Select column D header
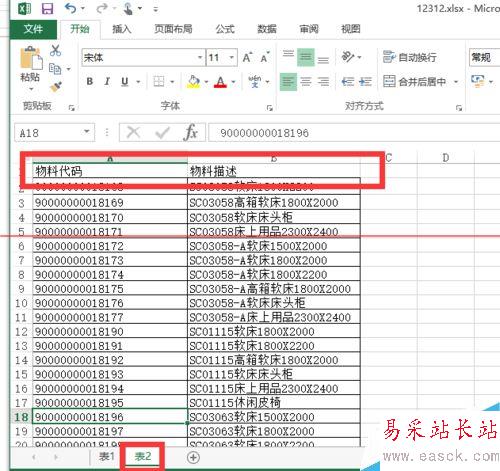Image resolution: width=500 pixels, height=471 pixels. coord(445,158)
